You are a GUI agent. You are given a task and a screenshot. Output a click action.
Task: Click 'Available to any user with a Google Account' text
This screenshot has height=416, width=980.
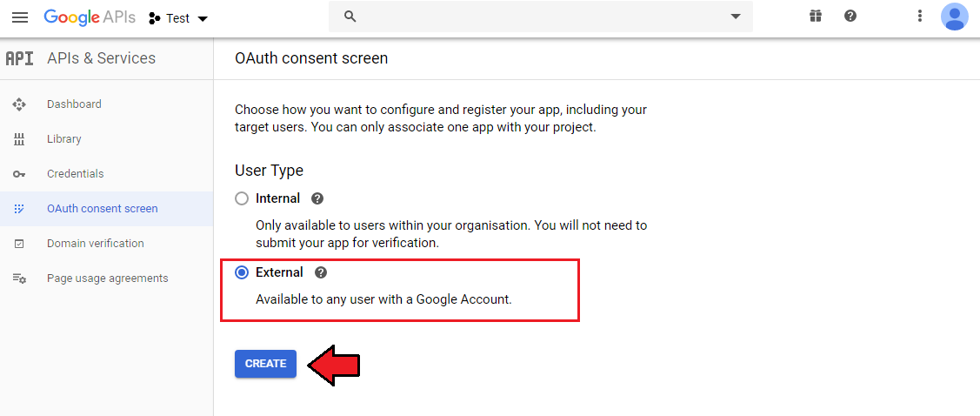pyautogui.click(x=383, y=299)
